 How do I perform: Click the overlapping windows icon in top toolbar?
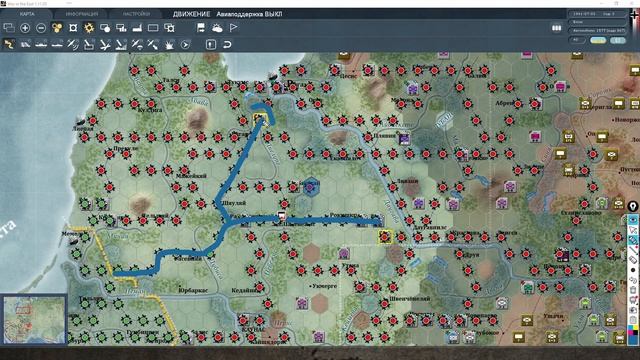point(9,28)
